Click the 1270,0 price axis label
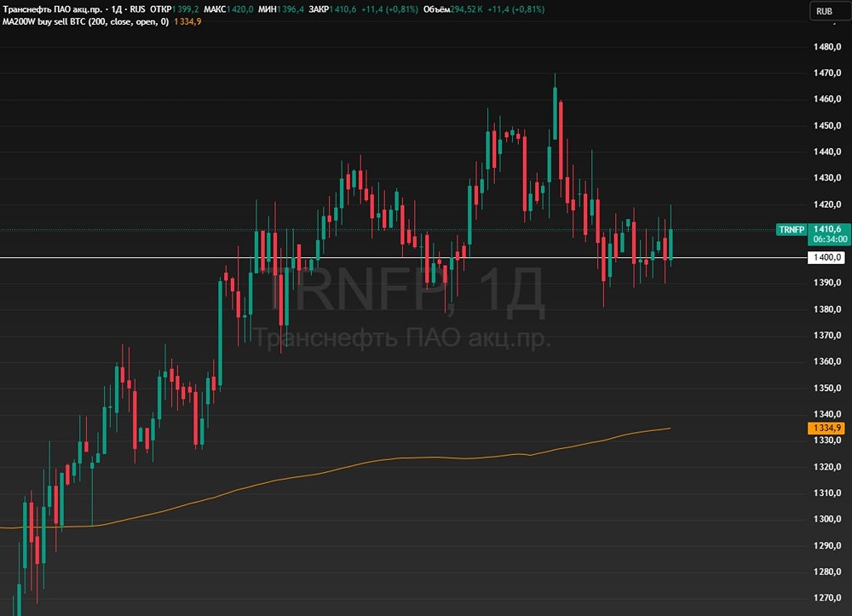The width and height of the screenshot is (852, 616). [827, 597]
